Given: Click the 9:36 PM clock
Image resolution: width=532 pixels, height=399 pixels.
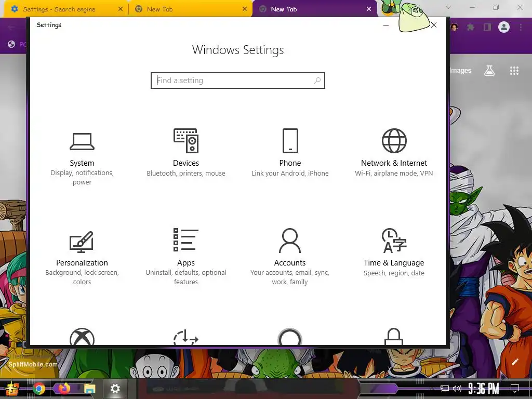Looking at the screenshot, I should 484,389.
